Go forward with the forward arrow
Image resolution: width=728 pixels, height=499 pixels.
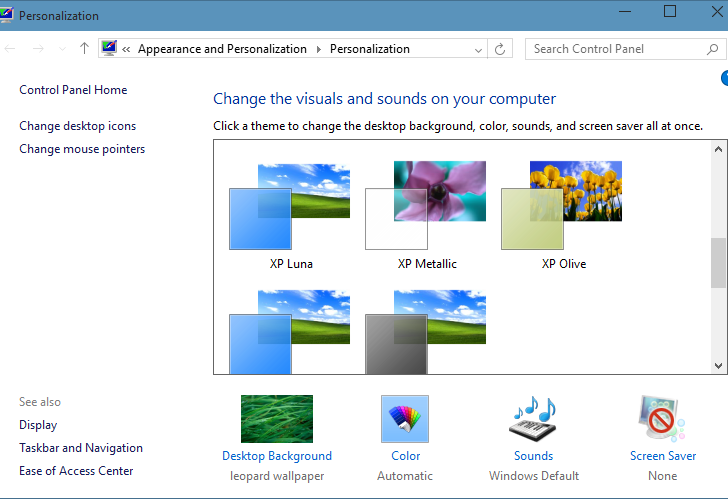click(x=38, y=49)
